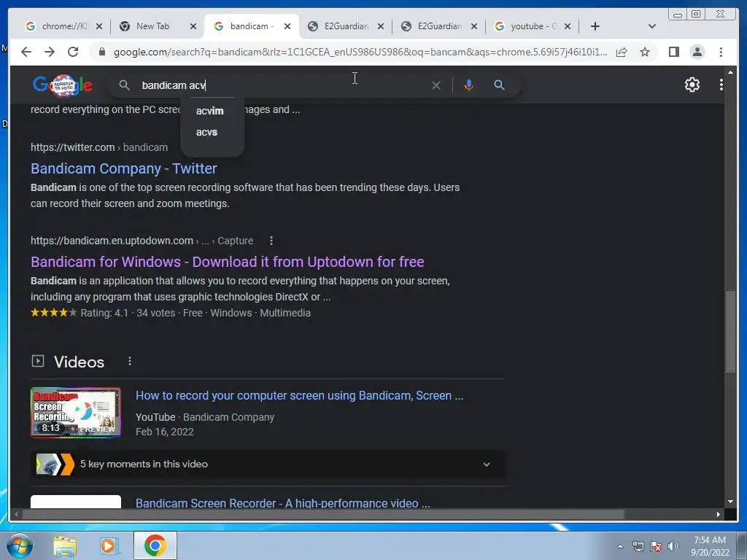Screen dimensions: 747x560
Task: Open network status icon in tray
Action: [638, 546]
